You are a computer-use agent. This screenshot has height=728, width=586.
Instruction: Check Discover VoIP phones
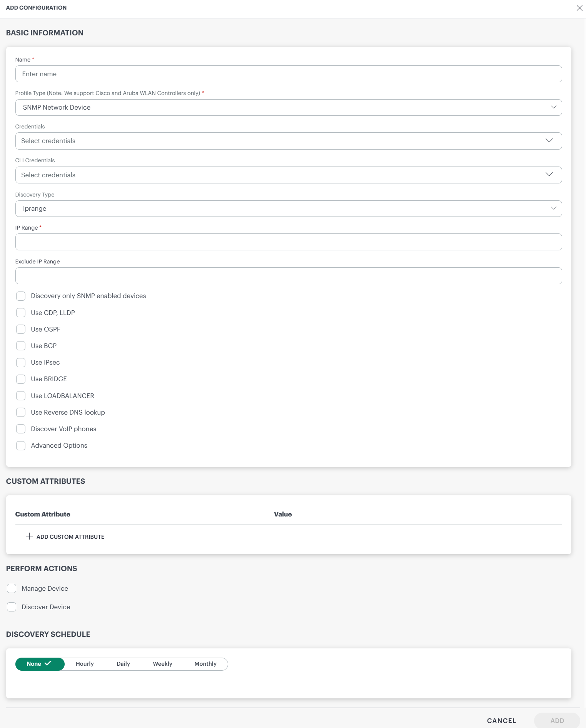[x=21, y=429]
